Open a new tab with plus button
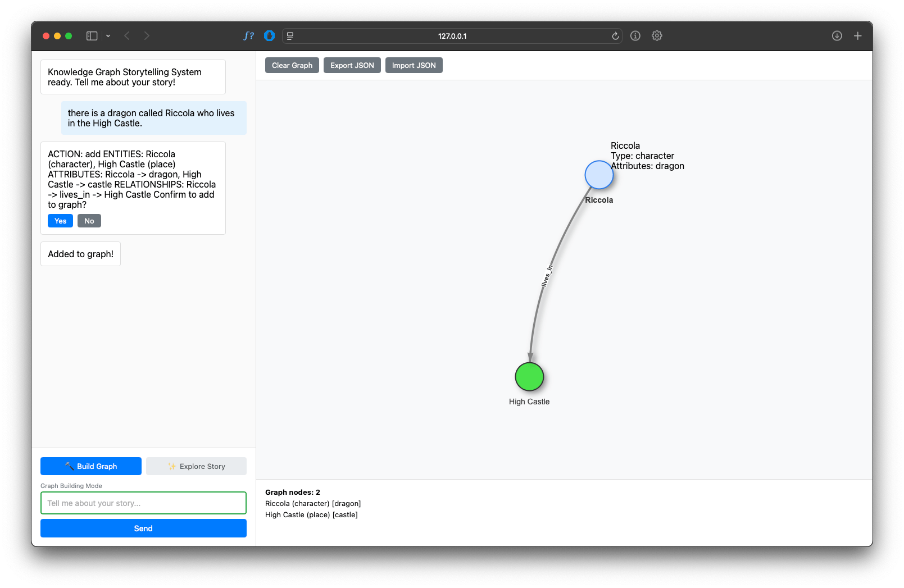 (857, 36)
